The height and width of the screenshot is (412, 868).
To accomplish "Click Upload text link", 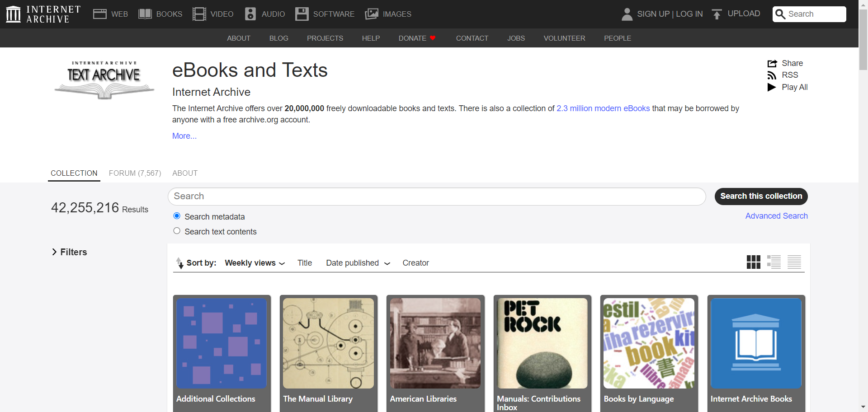I will tap(744, 14).
